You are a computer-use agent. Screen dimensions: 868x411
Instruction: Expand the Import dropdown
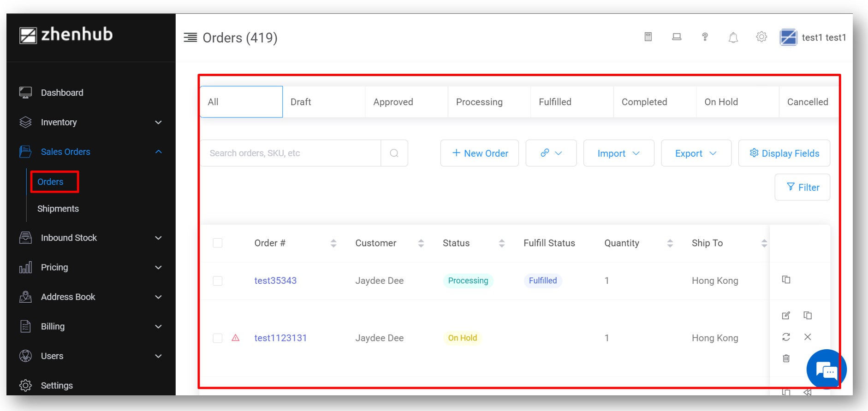[x=618, y=153]
